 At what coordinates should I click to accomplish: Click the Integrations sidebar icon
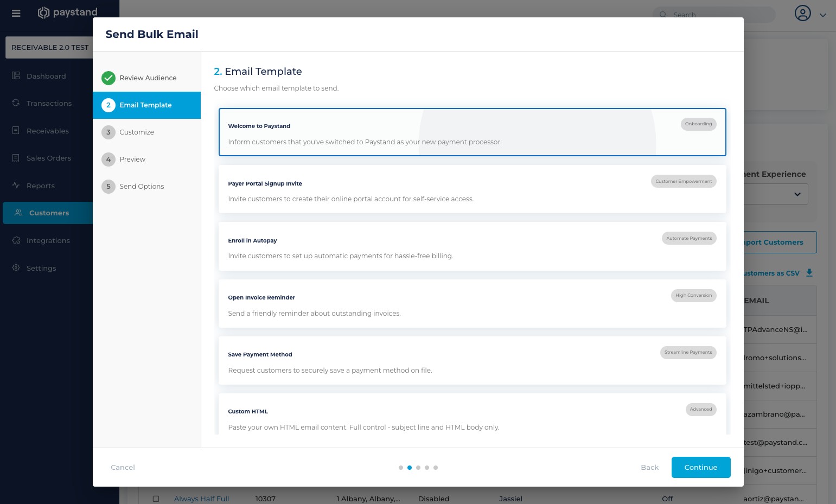[x=16, y=240]
